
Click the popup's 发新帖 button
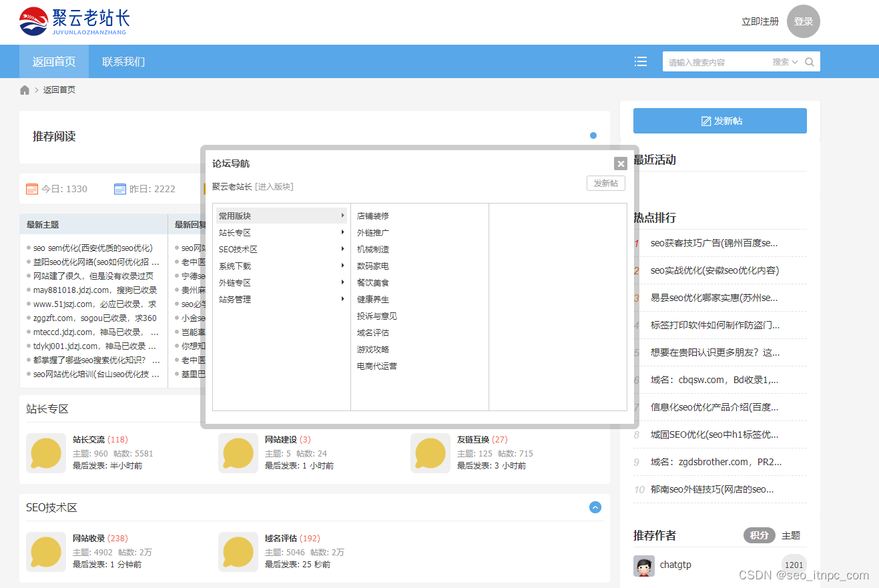606,183
